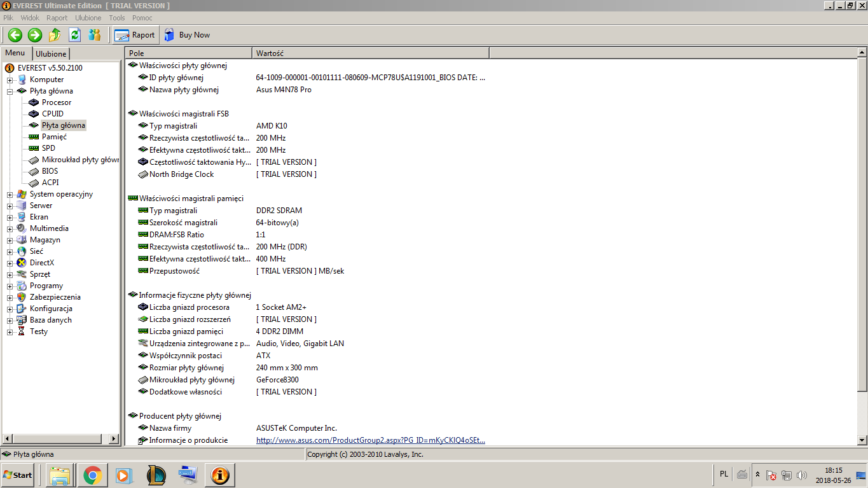Open the media player taskbar icon
The height and width of the screenshot is (488, 868).
[x=124, y=475]
